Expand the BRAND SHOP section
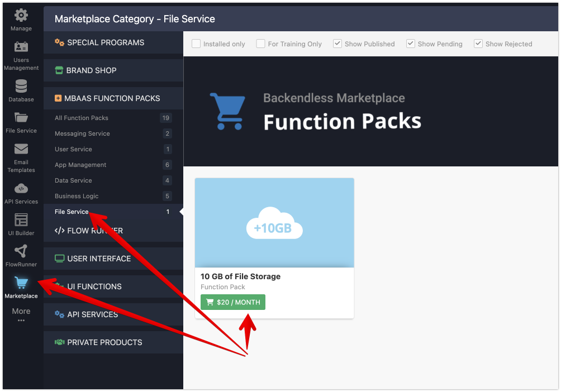Screen dimensions: 561x392 (x=113, y=70)
